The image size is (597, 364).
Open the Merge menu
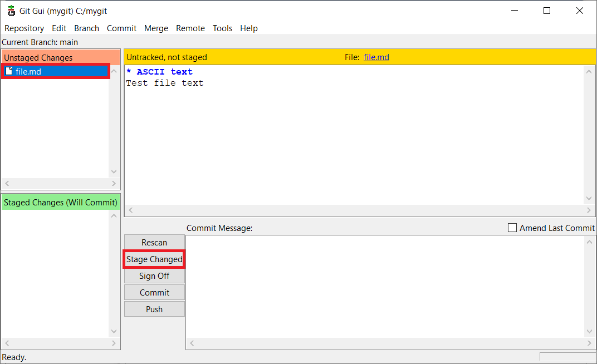click(156, 28)
